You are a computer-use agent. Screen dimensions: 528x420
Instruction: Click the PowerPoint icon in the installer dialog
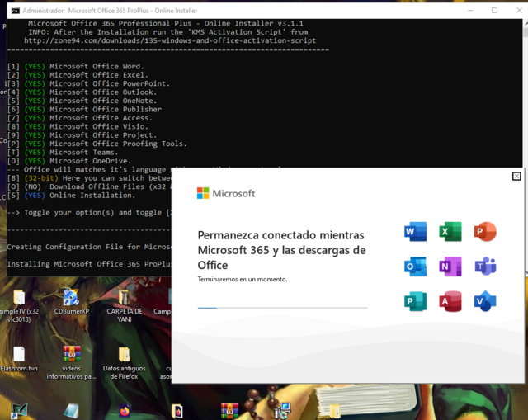click(485, 232)
